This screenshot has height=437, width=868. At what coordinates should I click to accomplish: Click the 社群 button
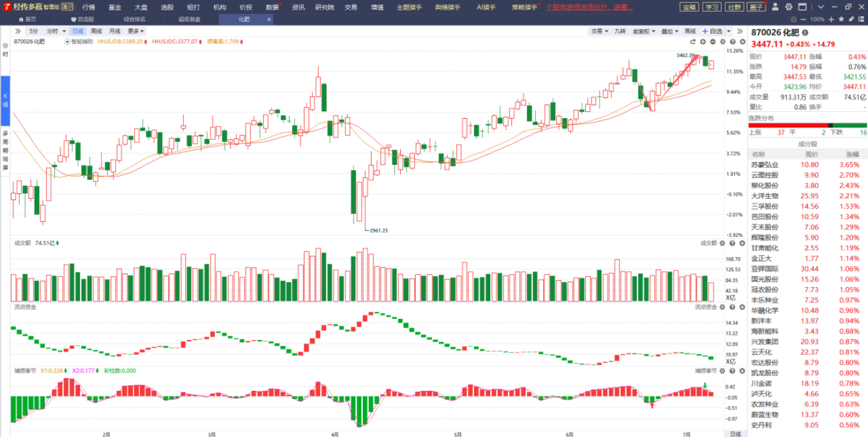tap(734, 7)
